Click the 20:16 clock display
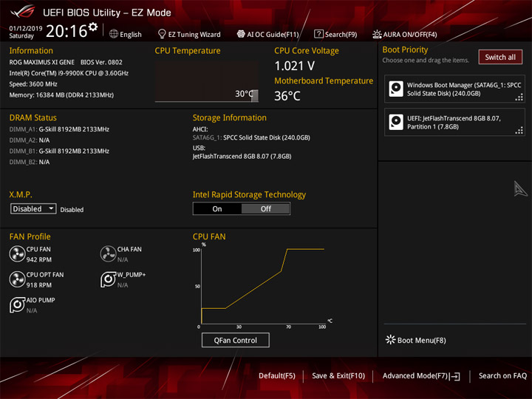Screen dimensions: 532x399 pyautogui.click(x=66, y=31)
